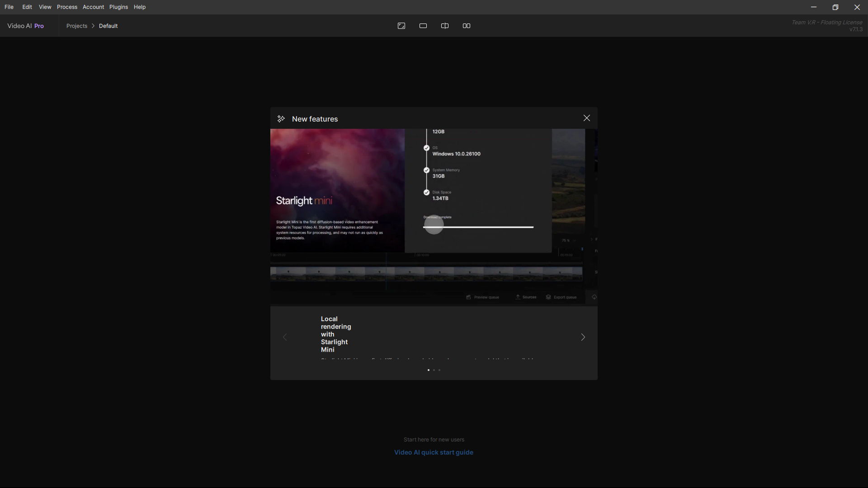Click the Default project breadcrumb

coord(108,26)
